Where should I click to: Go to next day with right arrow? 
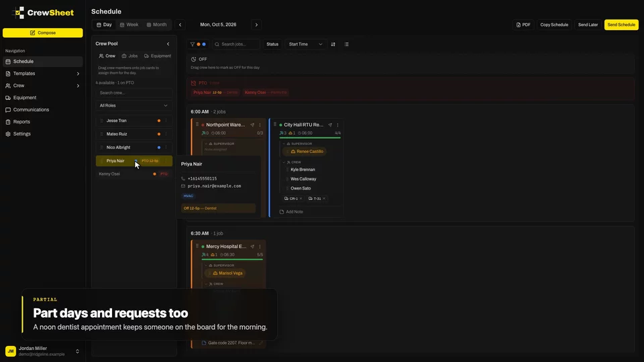(257, 25)
